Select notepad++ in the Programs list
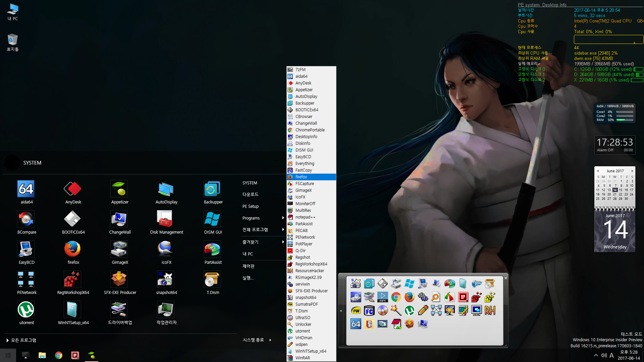Viewport: 644px width, 362px height. [x=311, y=217]
